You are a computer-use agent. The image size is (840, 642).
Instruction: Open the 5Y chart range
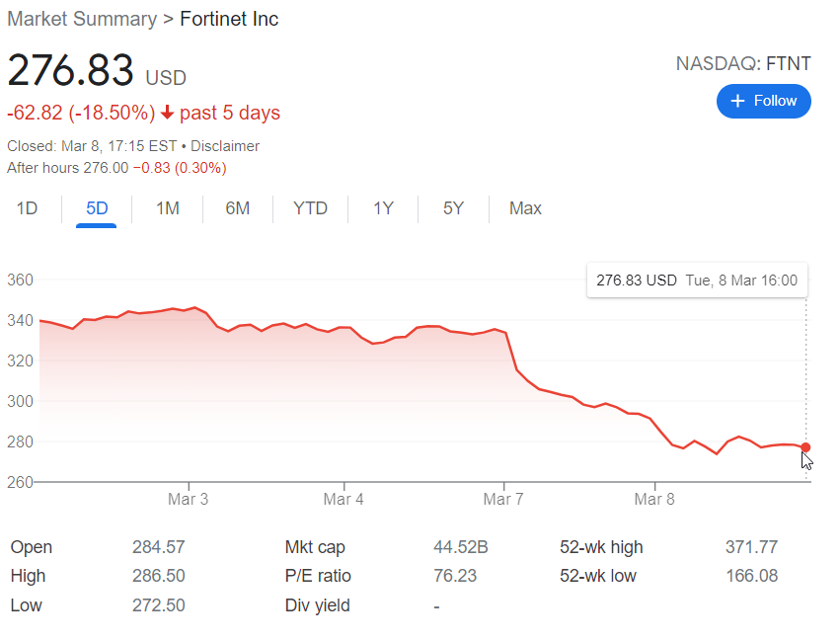point(453,208)
